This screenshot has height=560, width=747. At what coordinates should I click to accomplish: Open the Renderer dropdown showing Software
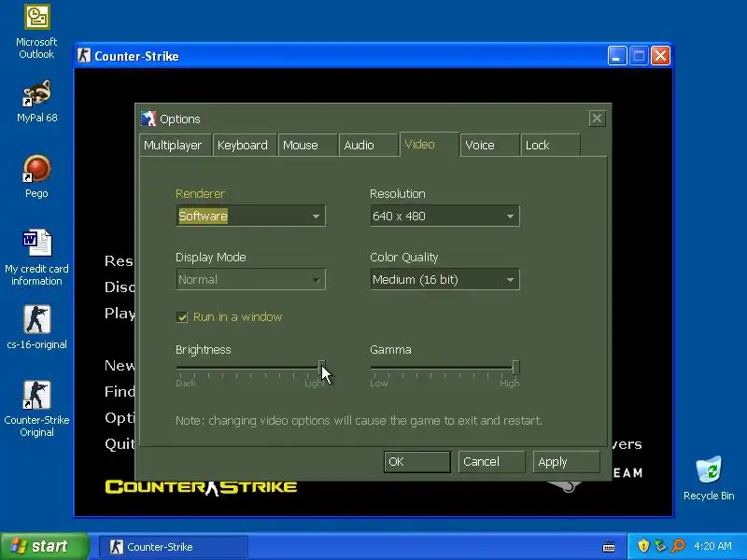click(x=250, y=217)
